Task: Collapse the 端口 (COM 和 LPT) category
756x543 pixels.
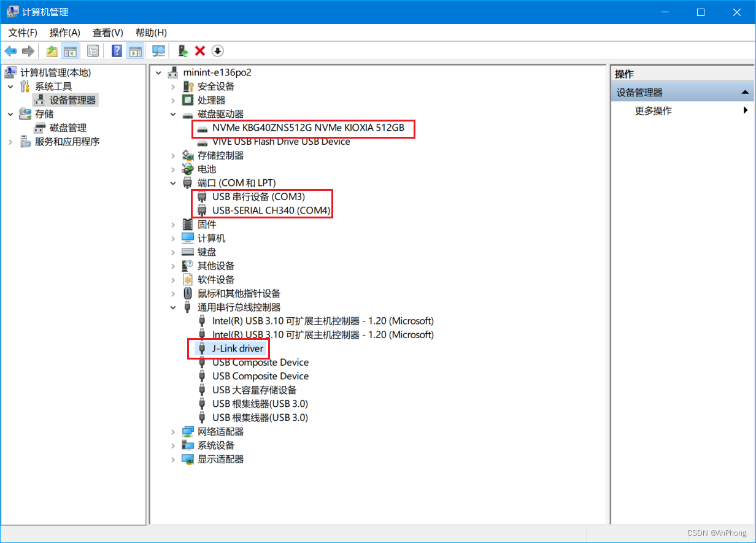Action: (x=174, y=183)
